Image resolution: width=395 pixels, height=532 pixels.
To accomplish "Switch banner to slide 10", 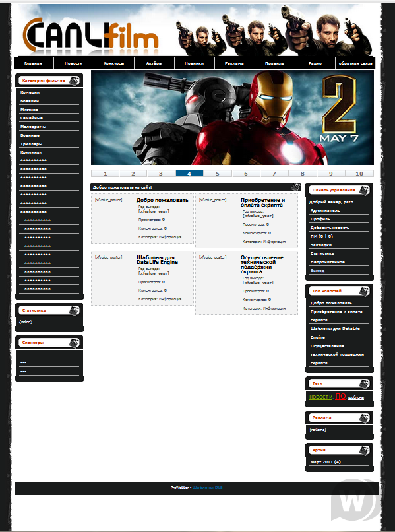I will pos(359,174).
